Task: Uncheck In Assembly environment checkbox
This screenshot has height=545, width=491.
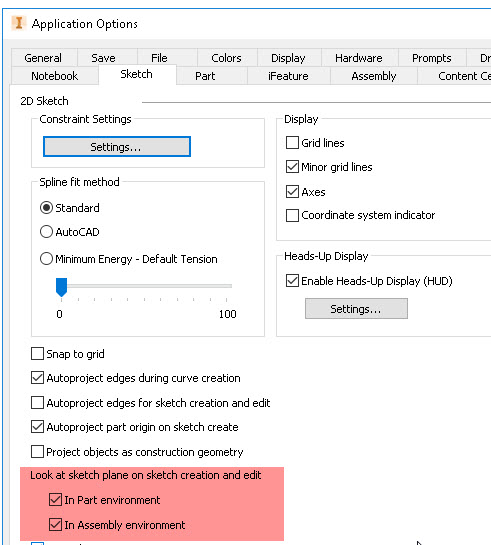Action: point(55,524)
